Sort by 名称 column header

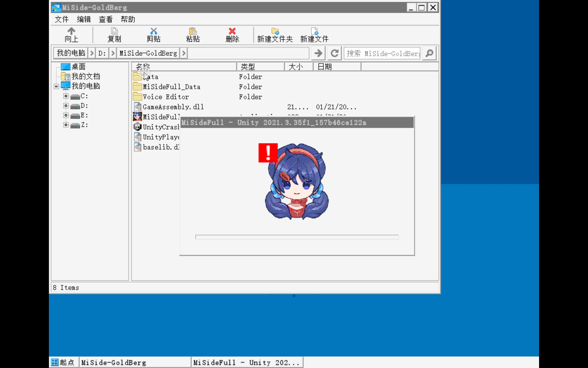[x=184, y=67]
